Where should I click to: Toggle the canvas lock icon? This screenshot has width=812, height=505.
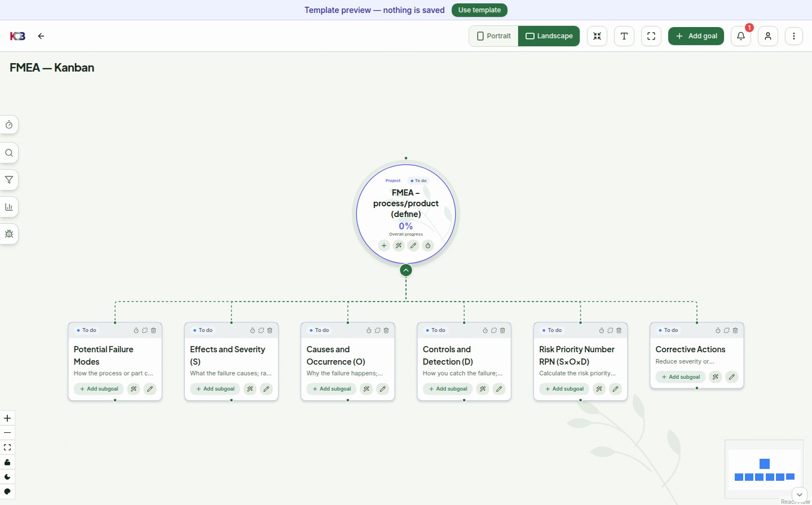(7, 462)
